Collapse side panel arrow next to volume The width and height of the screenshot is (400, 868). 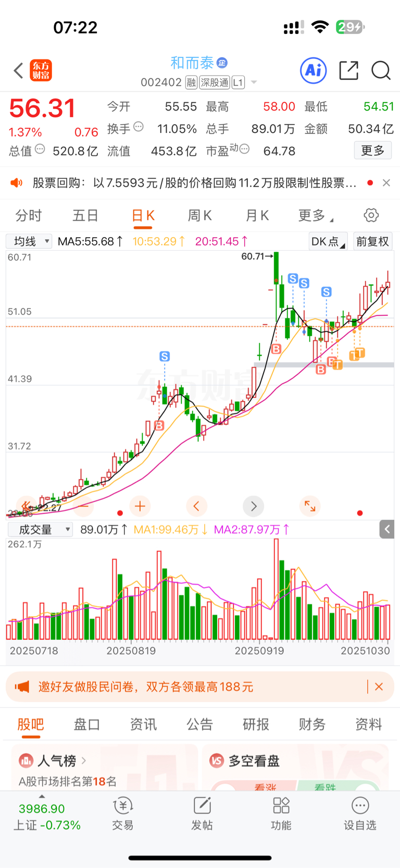point(386,529)
